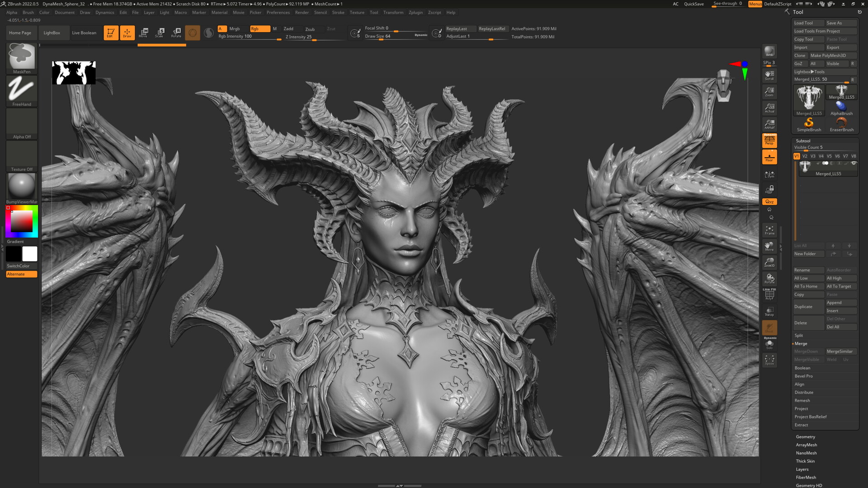This screenshot has height=488, width=868.
Task: Click the AAHalf zoom icon
Action: (769, 124)
